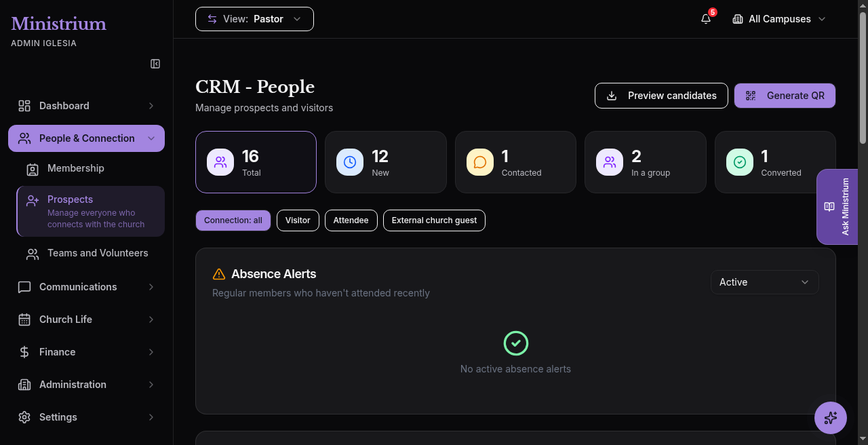Viewport: 868px width, 445px height.
Task: Click the Communications chat bubble icon
Action: [24, 287]
